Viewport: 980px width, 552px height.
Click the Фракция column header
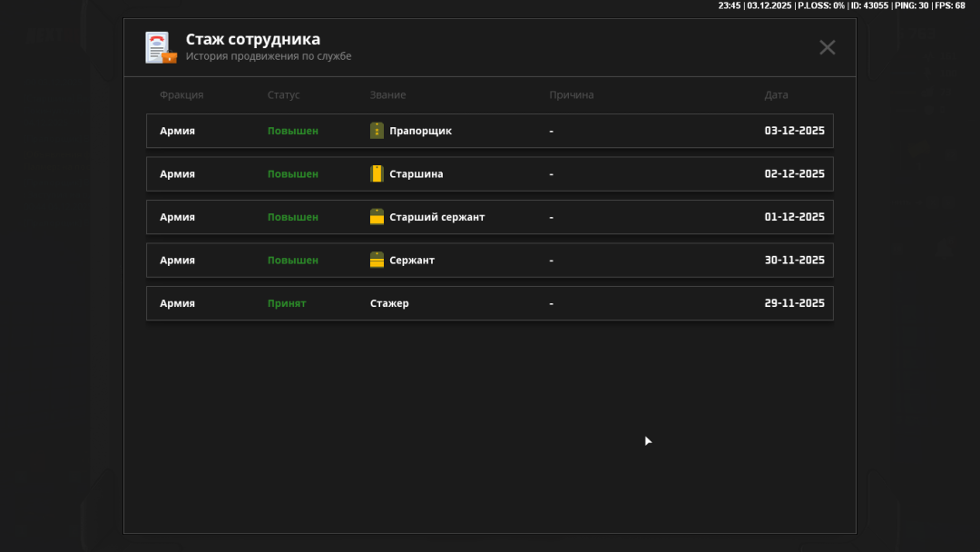[181, 95]
